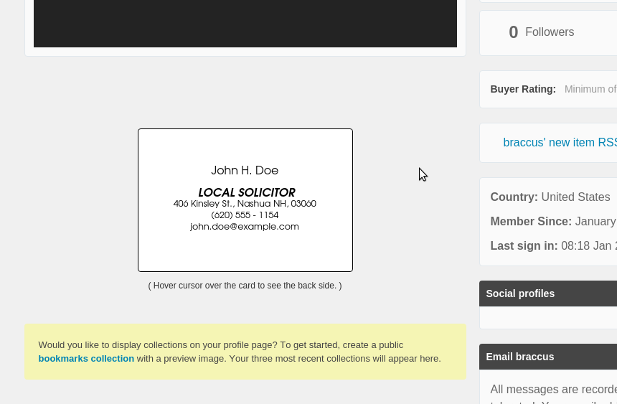Click the LOCAL SOLICITOR title on card

246,192
